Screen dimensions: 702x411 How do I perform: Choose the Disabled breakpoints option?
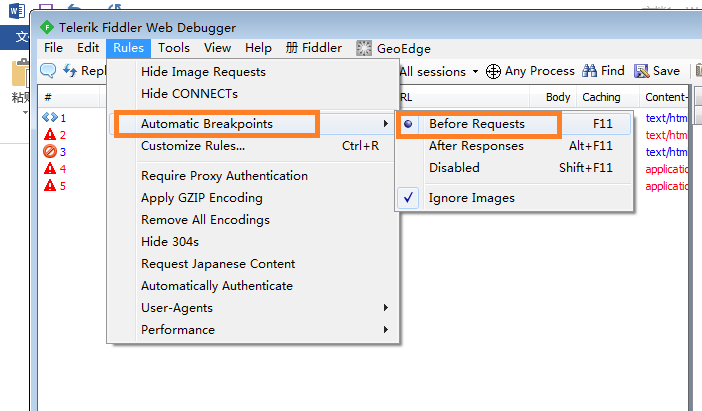[x=454, y=168]
